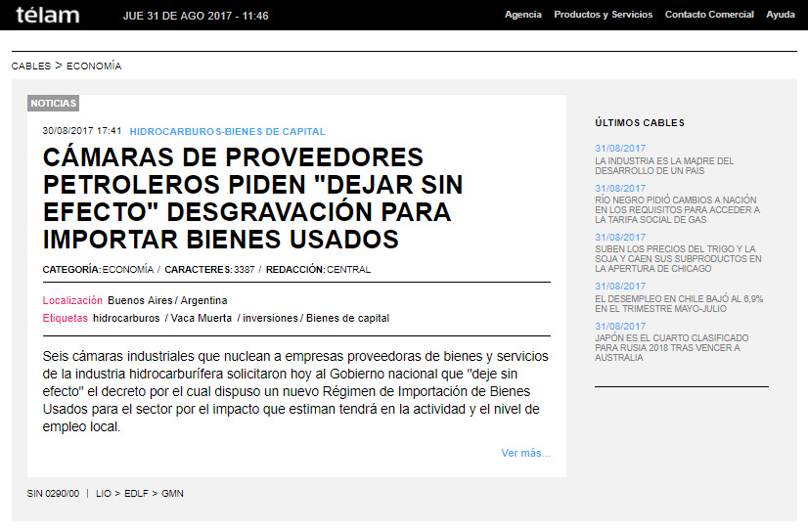Open the article headline about Cámaras de Proveedores

tap(252, 199)
